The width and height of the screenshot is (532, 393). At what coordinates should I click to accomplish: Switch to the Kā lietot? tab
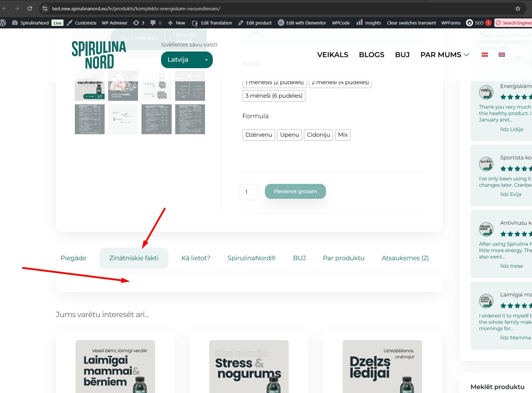click(x=196, y=258)
